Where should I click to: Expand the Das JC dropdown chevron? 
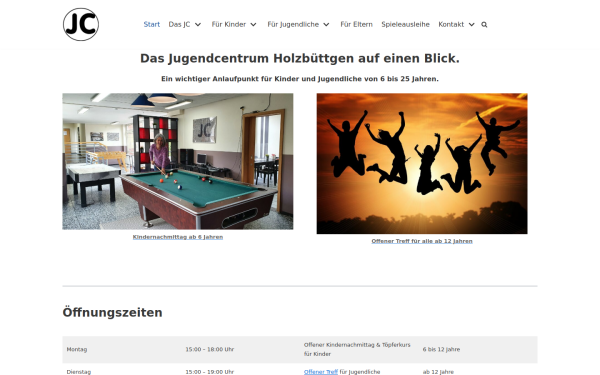198,24
